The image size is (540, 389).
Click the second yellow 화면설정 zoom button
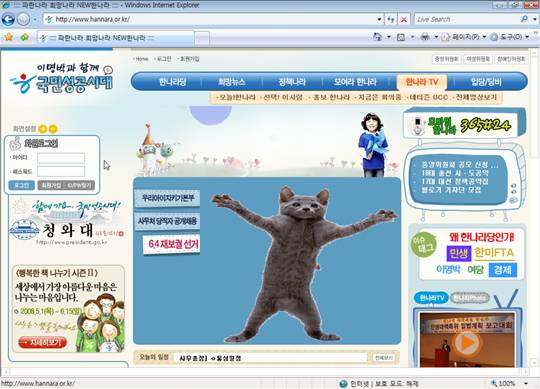53,129
